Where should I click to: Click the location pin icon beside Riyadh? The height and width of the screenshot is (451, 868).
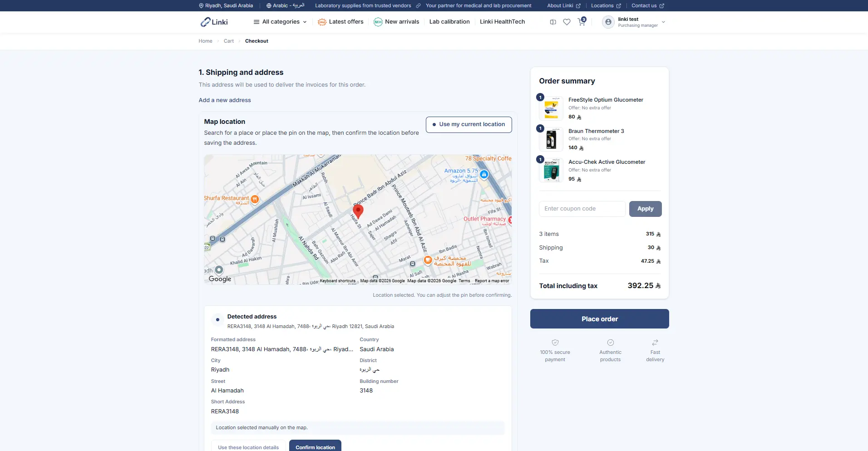pos(201,5)
